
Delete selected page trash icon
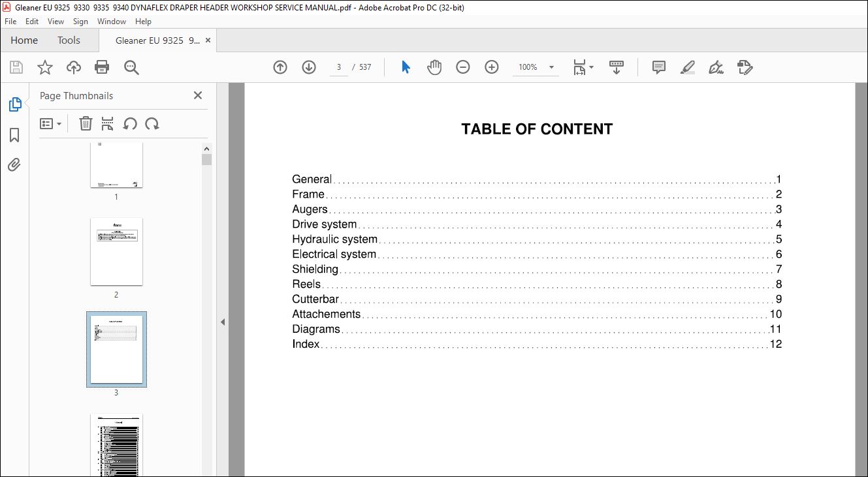tap(86, 123)
